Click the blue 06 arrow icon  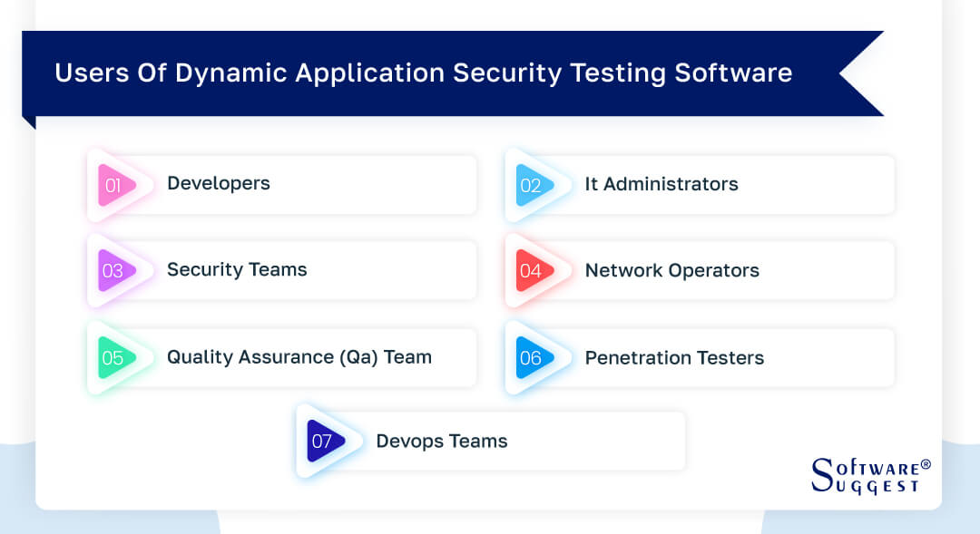534,358
